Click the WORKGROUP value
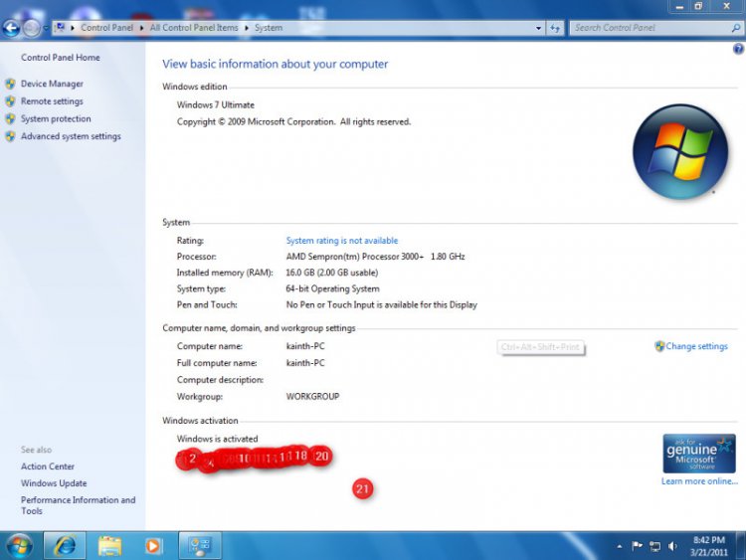746x560 pixels. [312, 396]
